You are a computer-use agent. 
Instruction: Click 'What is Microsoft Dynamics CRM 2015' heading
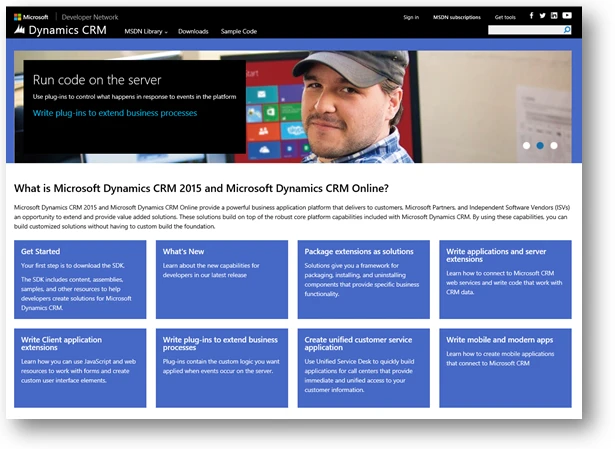(x=201, y=188)
